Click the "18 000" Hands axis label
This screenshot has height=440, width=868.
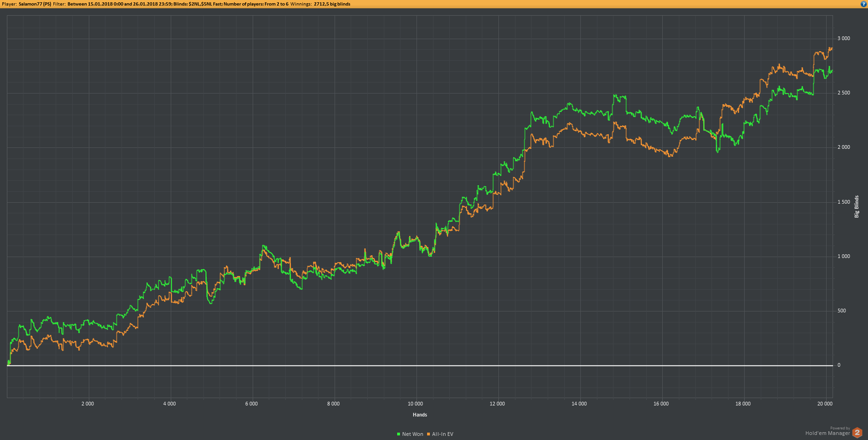pyautogui.click(x=743, y=404)
